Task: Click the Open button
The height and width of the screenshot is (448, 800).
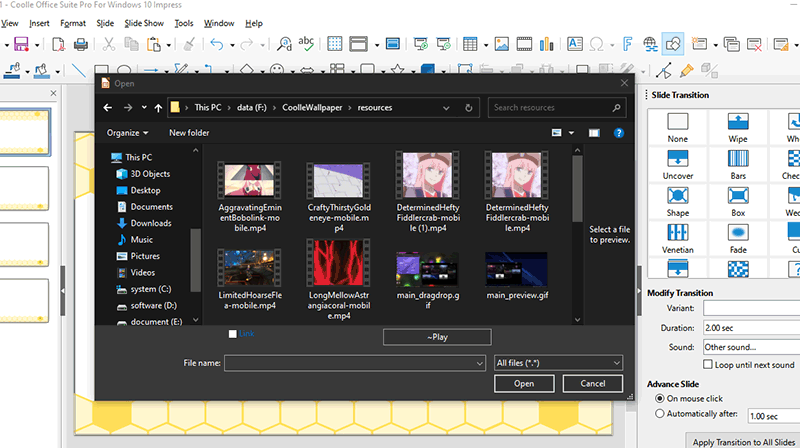Action: point(524,383)
